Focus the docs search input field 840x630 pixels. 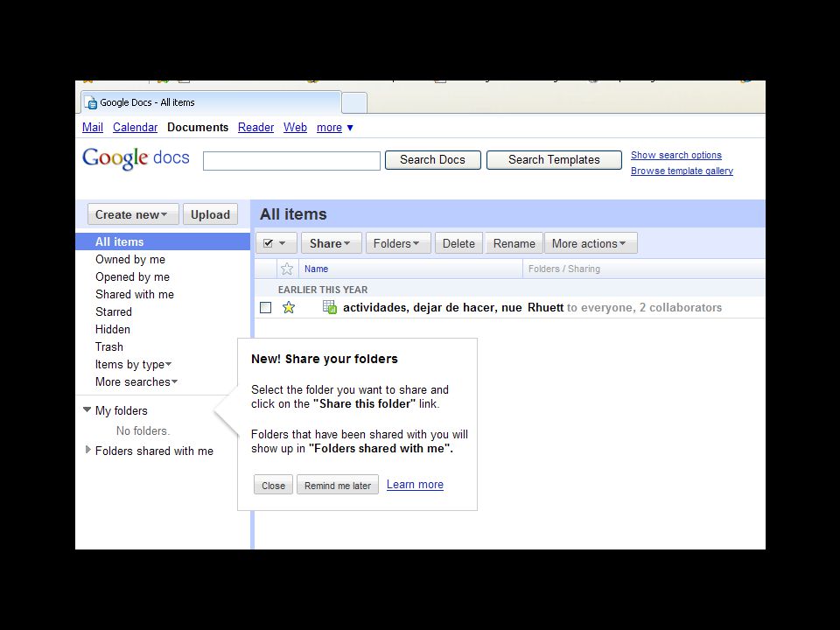pyautogui.click(x=291, y=161)
